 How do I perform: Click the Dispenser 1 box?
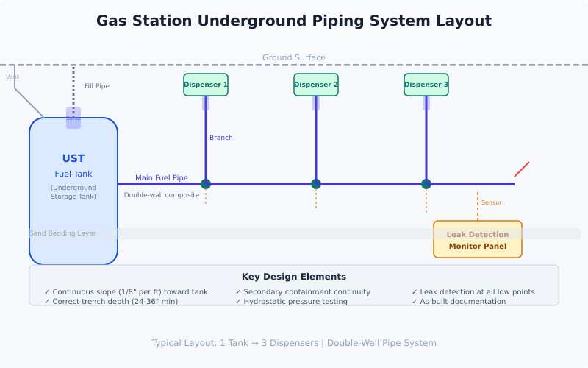point(206,85)
